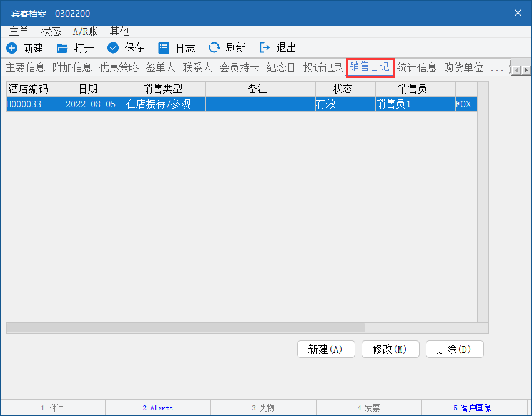Screen dimensions: 532x416
Task: Select the date cell 2022-08-05
Action: (91, 104)
